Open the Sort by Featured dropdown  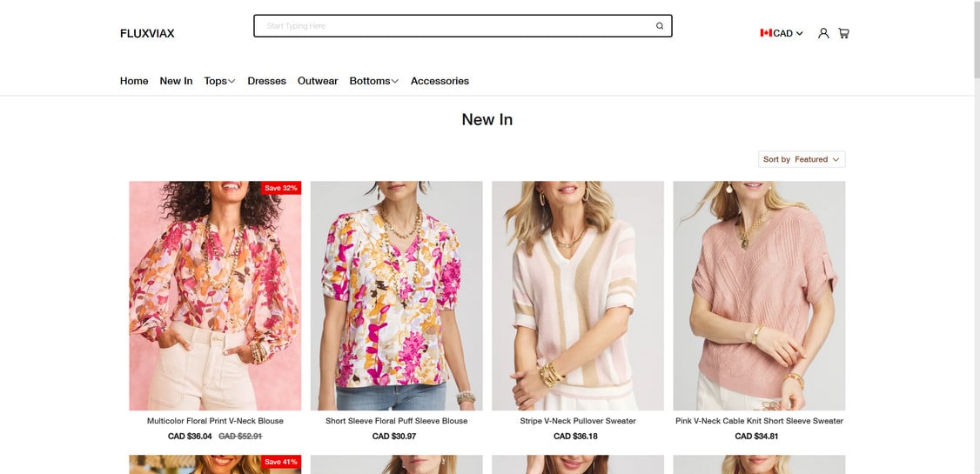tap(802, 159)
